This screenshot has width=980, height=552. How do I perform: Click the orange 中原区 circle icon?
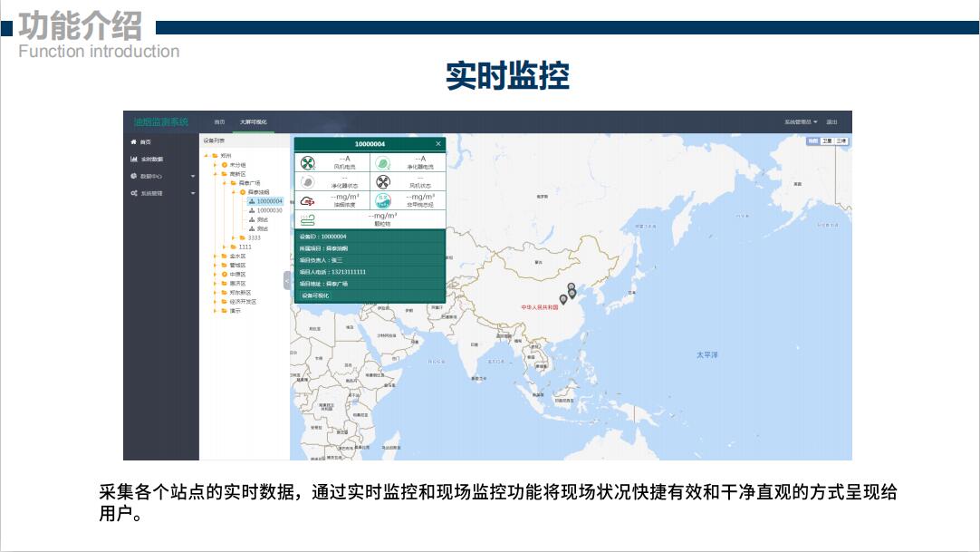(225, 275)
